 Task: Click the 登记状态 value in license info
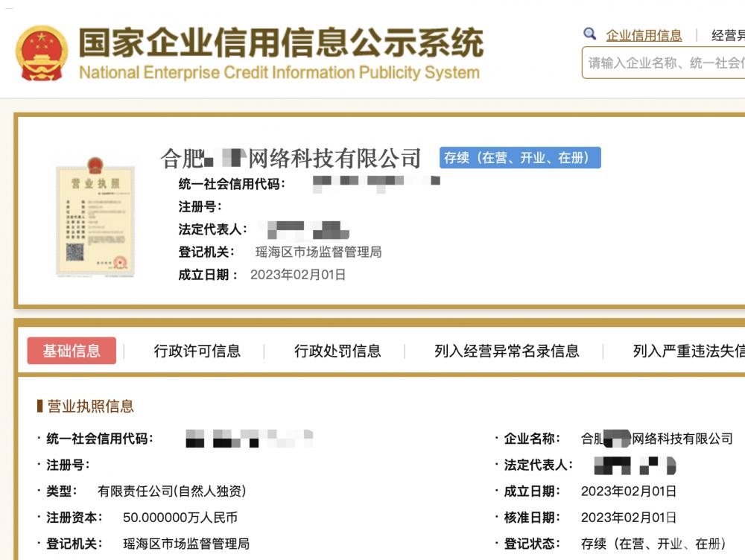[655, 544]
